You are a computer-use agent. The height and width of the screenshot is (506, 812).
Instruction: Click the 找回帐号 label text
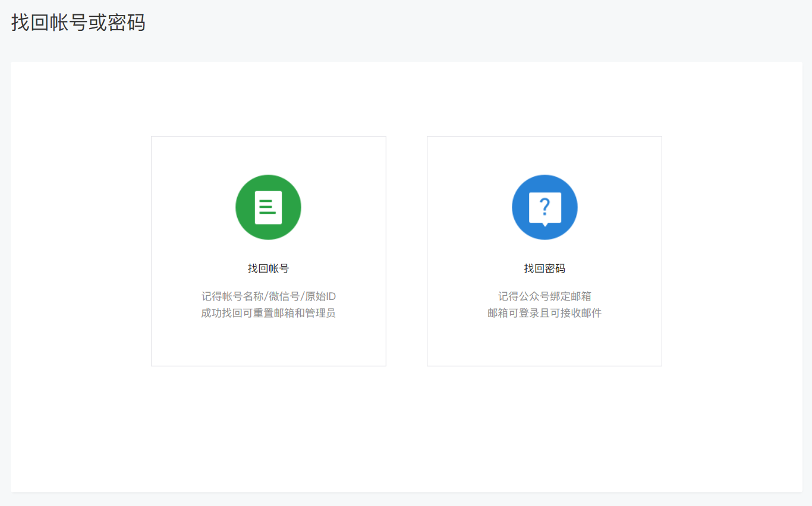click(268, 268)
